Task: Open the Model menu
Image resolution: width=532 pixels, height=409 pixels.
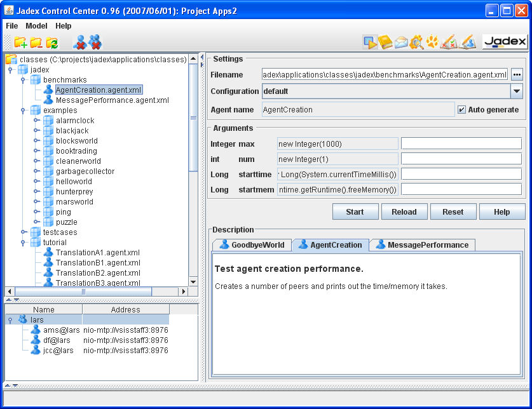Action: coord(36,26)
